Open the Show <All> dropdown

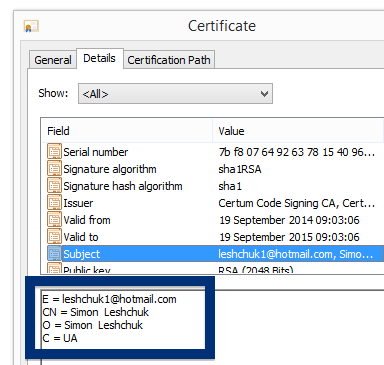(x=175, y=94)
